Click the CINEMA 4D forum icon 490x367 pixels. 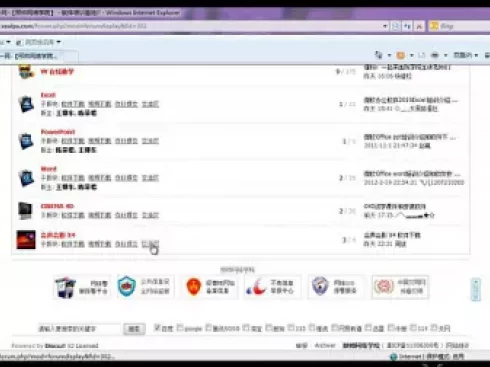[25, 211]
